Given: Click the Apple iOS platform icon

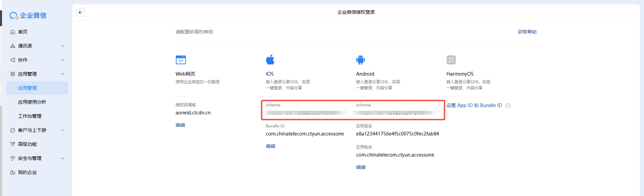Looking at the screenshot, I should [270, 60].
